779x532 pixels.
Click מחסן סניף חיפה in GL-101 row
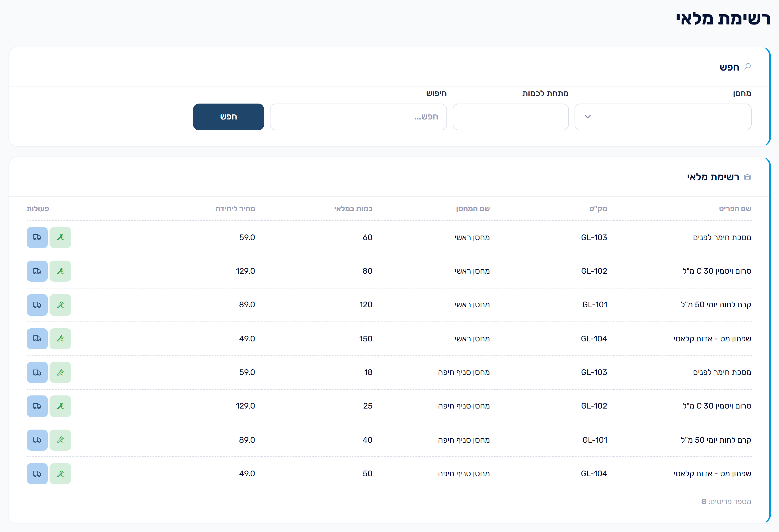[464, 440]
